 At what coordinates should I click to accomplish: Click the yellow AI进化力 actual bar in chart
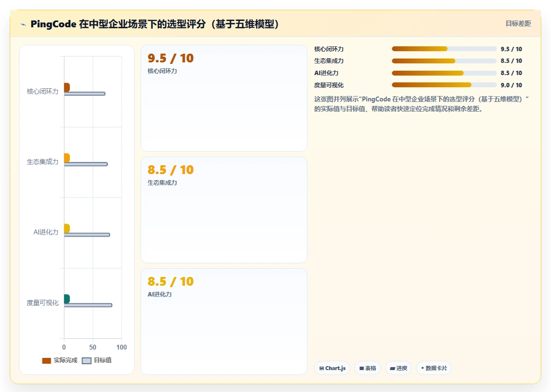tap(67, 229)
